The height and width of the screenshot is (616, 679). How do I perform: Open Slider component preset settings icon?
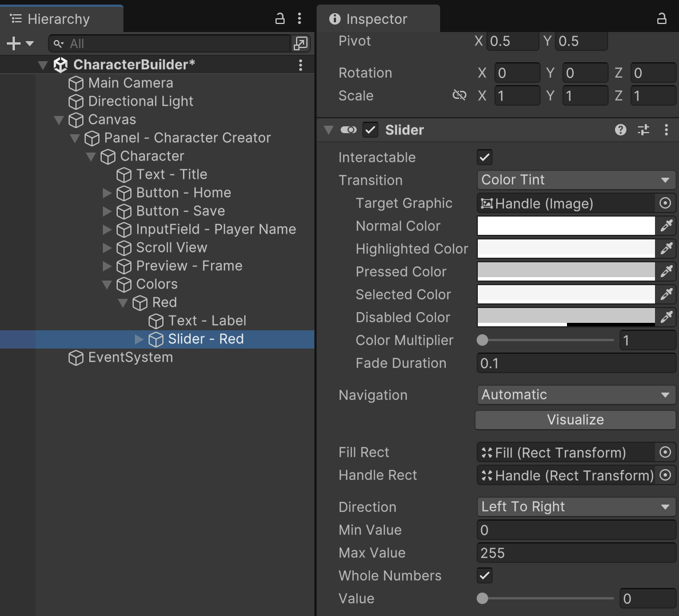click(x=644, y=130)
